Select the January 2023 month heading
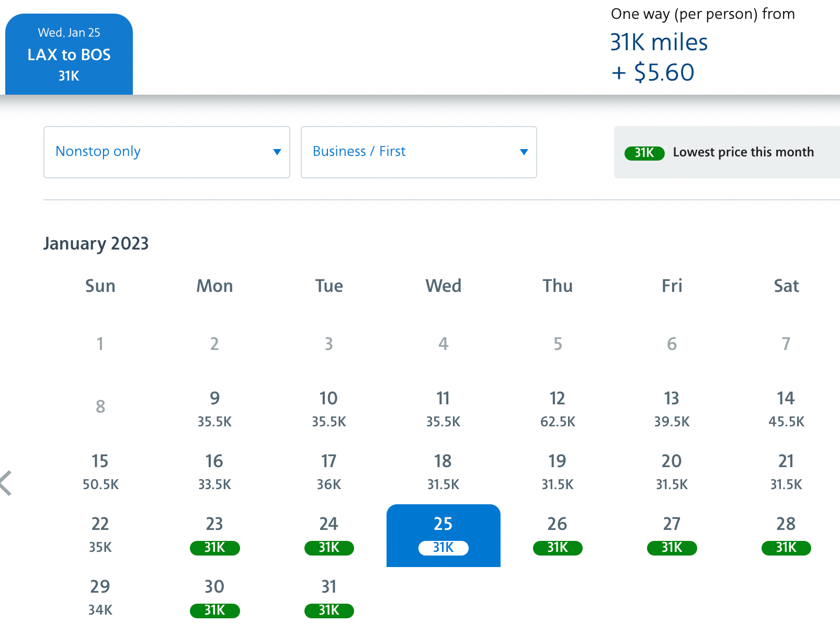The width and height of the screenshot is (840, 634). [96, 243]
